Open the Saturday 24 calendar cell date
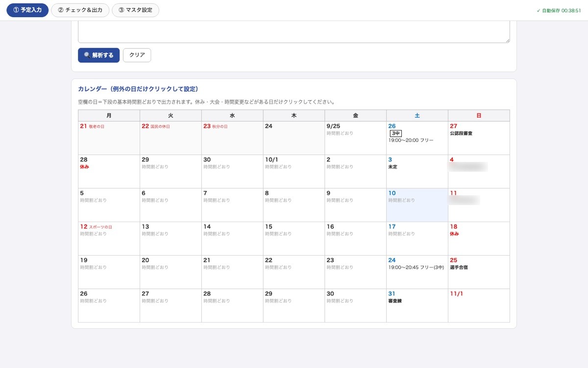This screenshot has height=368, width=588. coord(392,260)
